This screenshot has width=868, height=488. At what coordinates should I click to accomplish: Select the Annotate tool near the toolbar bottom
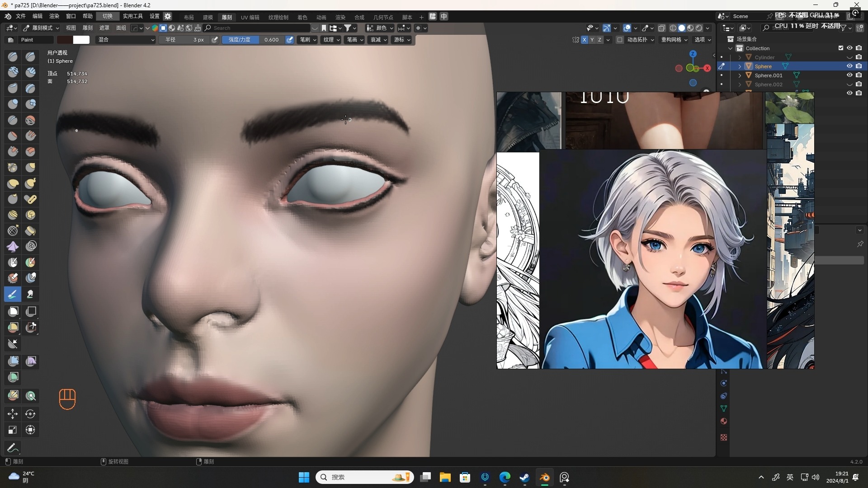tap(12, 447)
